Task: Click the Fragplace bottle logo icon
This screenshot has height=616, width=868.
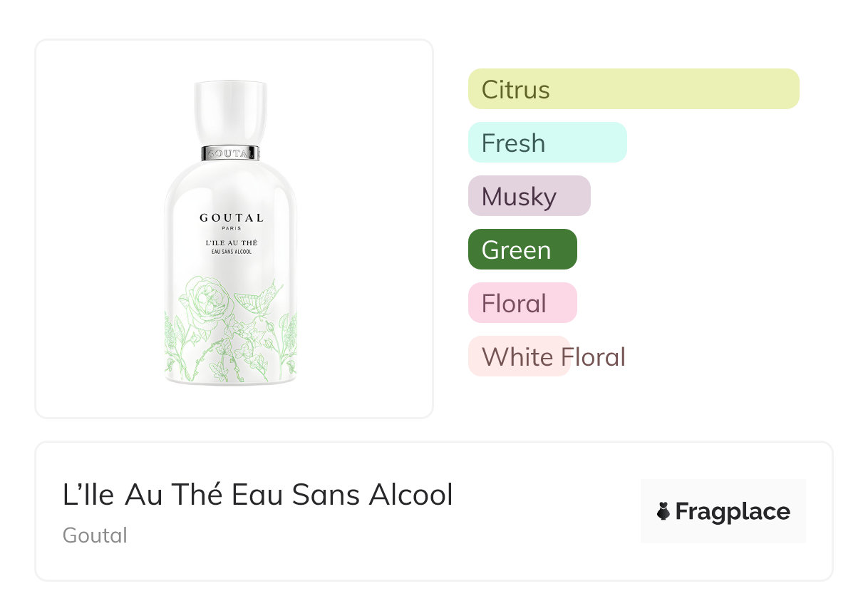Action: click(663, 511)
